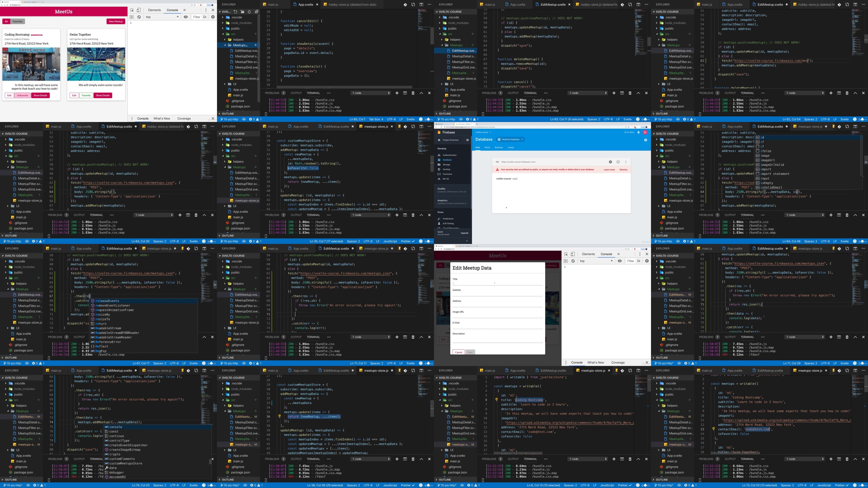Image resolution: width=868 pixels, height=488 pixels.
Task: Click the Firebase flame logo
Action: pyautogui.click(x=439, y=132)
